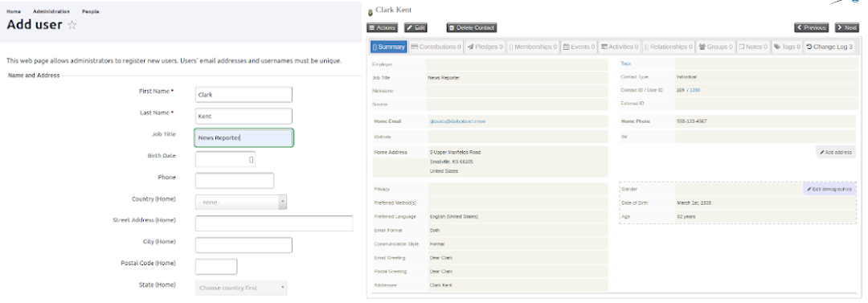Image resolution: width=868 pixels, height=303 pixels.
Task: Open the Change Log tab
Action: pos(829,47)
